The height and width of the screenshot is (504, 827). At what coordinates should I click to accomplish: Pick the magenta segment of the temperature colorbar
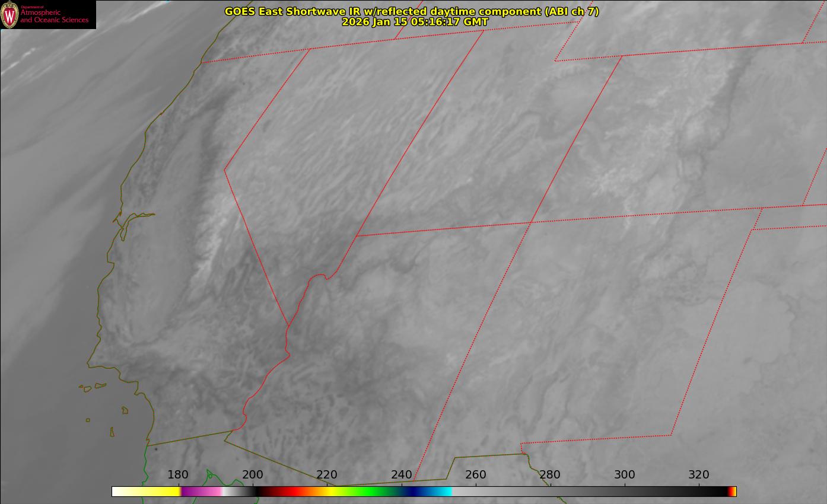click(202, 492)
